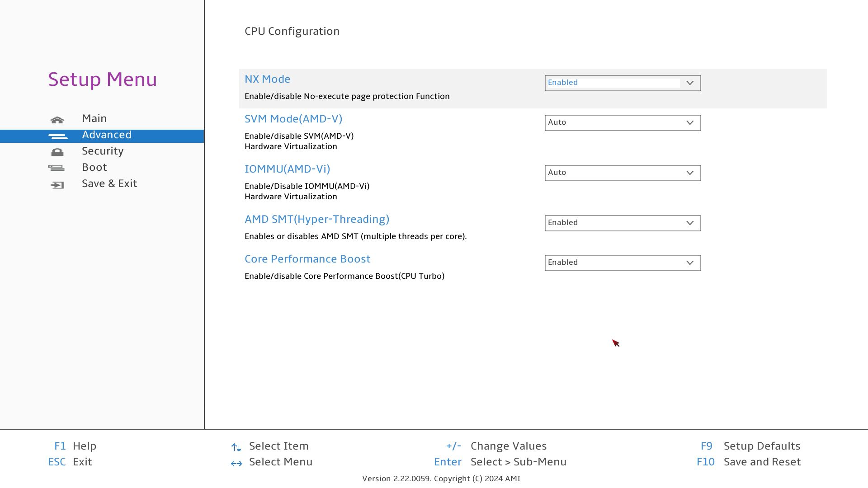The height and width of the screenshot is (488, 868).
Task: Select the Core Performance Boost setting label
Action: [307, 259]
